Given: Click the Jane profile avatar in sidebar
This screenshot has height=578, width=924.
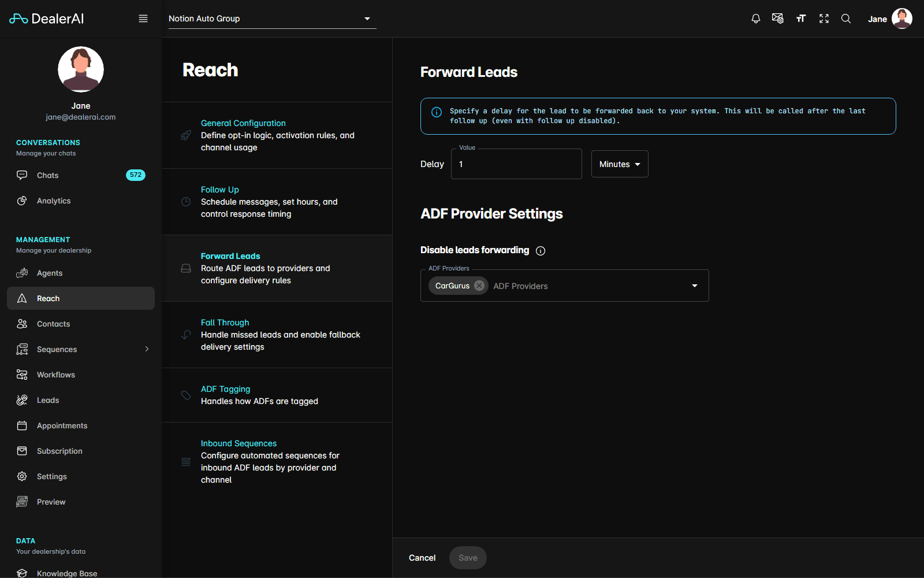Looking at the screenshot, I should click(81, 69).
